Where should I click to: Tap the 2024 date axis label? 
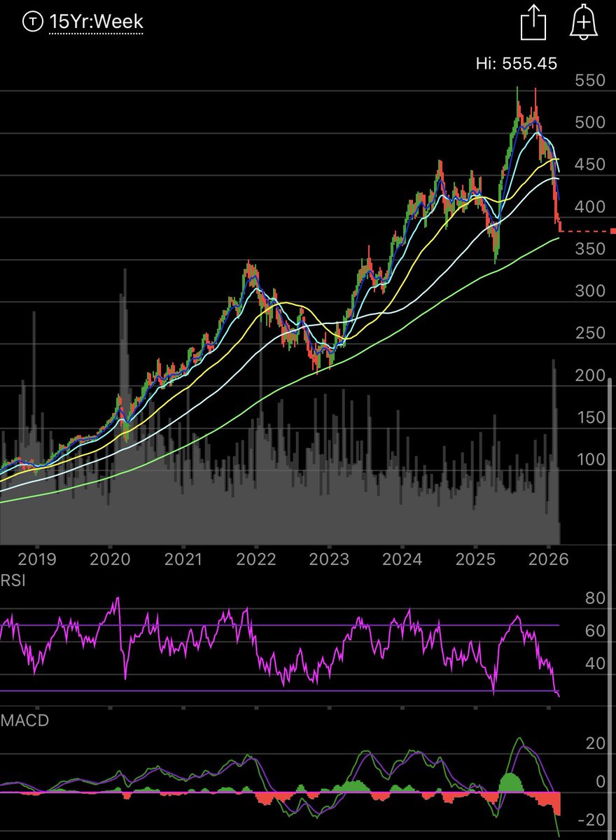(x=402, y=559)
